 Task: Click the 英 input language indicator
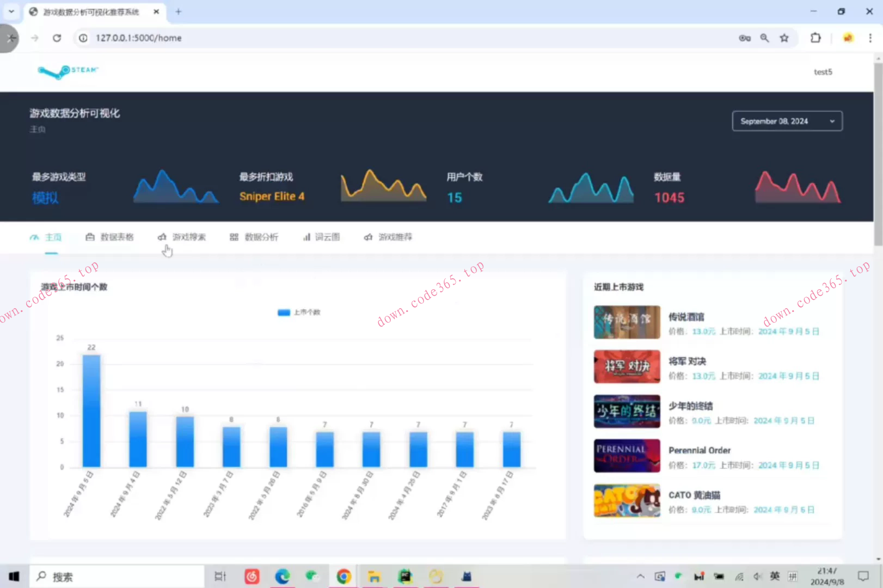click(775, 576)
